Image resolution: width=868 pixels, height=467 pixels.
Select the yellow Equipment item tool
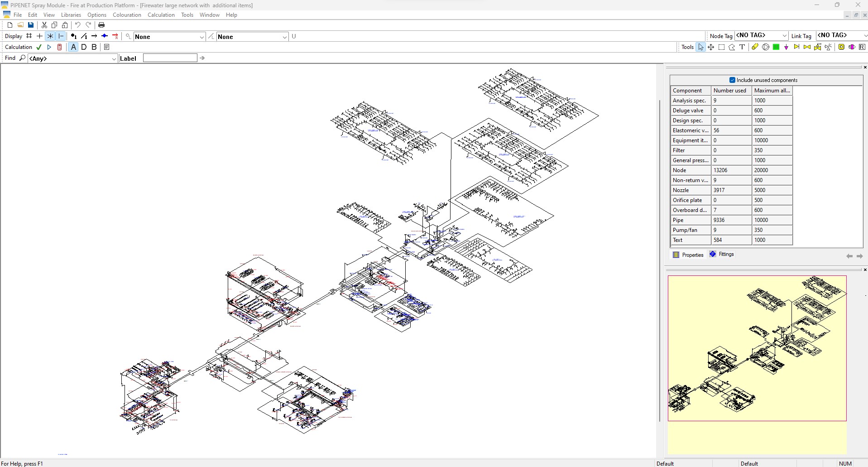(841, 47)
